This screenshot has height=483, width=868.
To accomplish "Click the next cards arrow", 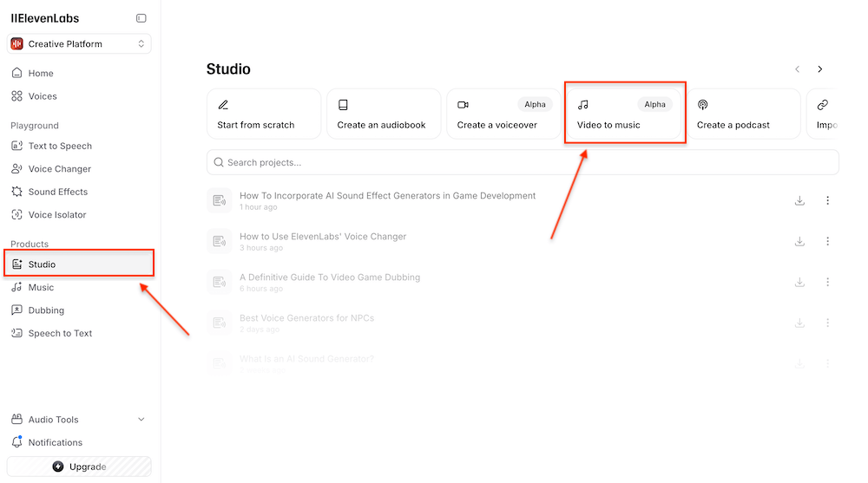I will (x=820, y=69).
